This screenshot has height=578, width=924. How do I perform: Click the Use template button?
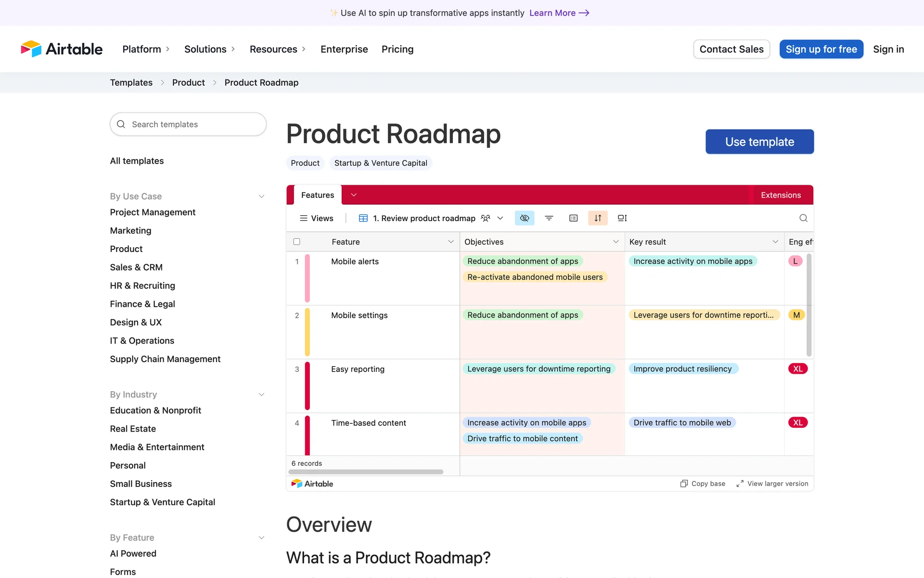pyautogui.click(x=759, y=142)
